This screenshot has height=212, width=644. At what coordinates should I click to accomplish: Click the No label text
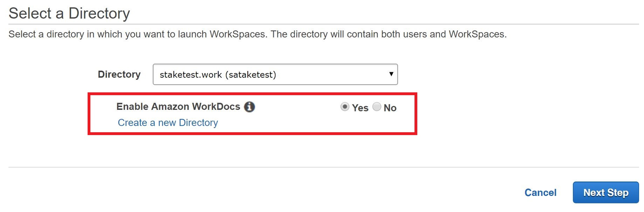(390, 108)
